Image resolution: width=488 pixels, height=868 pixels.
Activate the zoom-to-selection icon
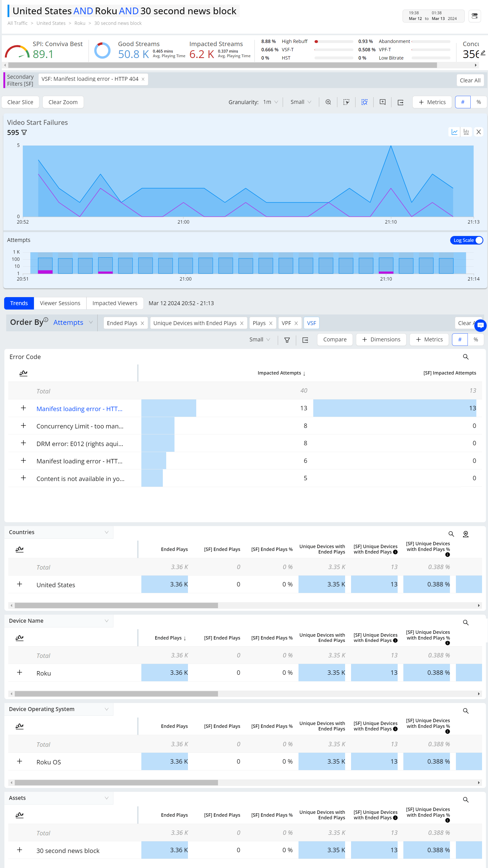click(365, 102)
